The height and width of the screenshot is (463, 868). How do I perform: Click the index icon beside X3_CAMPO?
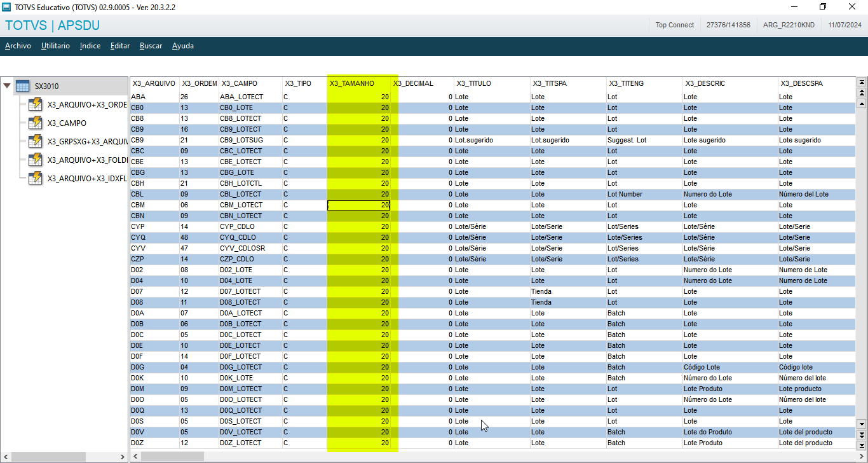pyautogui.click(x=36, y=123)
